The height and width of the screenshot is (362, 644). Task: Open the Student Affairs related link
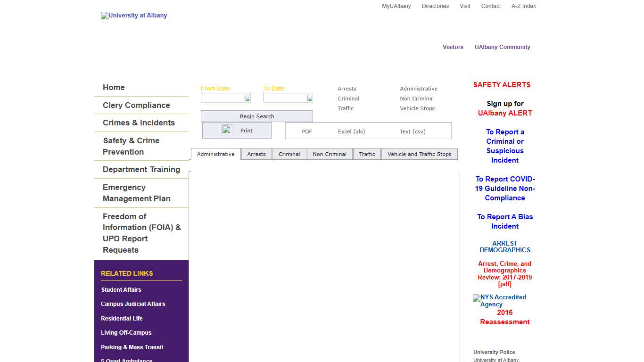[x=121, y=289]
